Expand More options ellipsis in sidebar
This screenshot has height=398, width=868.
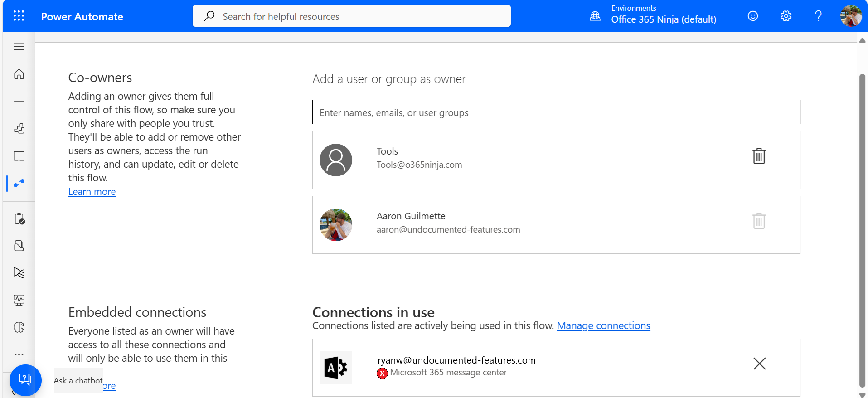pos(19,354)
